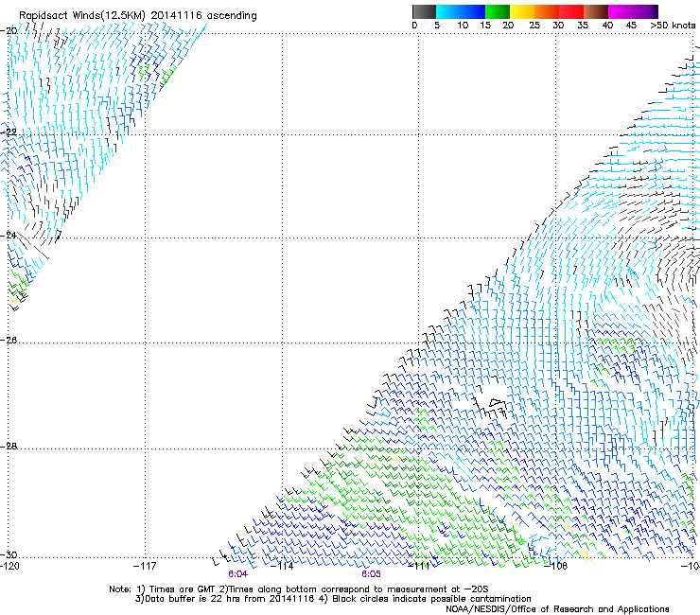
Task: Click the purple '6:04' pass time label
Action: (237, 574)
